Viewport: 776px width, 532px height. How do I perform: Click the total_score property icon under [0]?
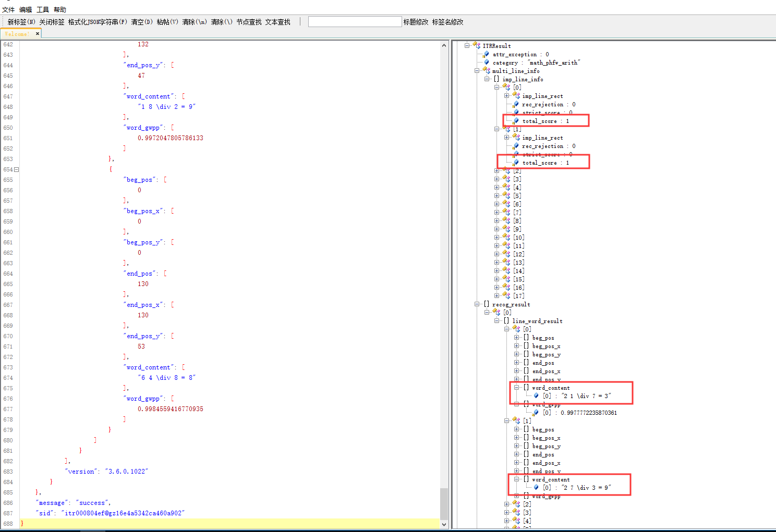(x=516, y=121)
